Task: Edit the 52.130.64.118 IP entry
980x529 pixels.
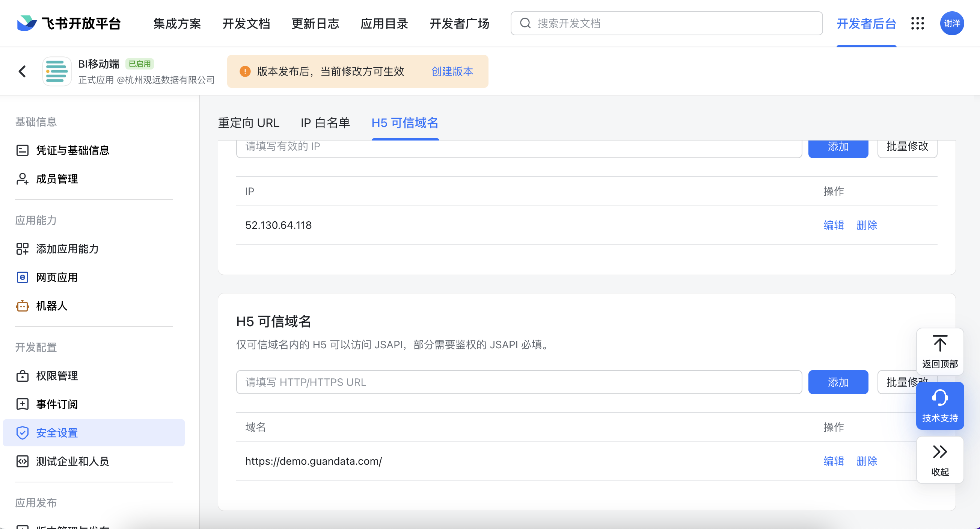Action: tap(834, 225)
